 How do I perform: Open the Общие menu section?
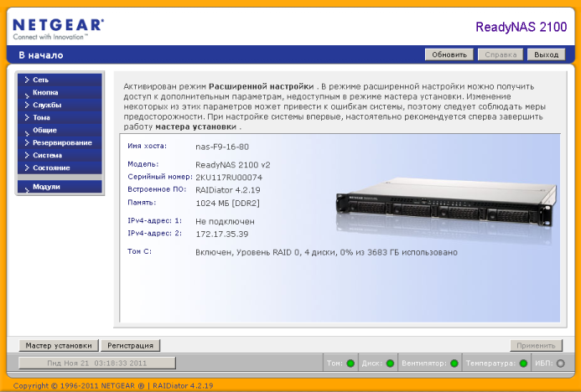tap(60, 130)
